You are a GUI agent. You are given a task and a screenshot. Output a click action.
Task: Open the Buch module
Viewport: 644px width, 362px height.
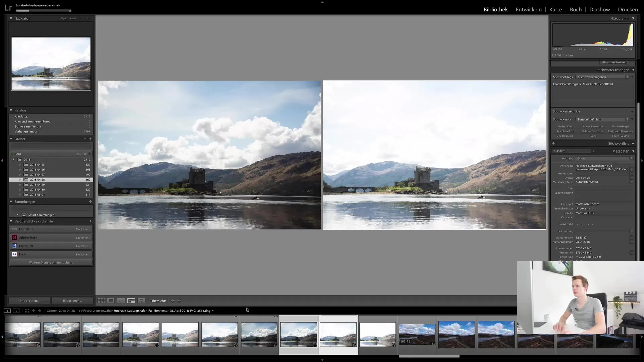pyautogui.click(x=576, y=9)
